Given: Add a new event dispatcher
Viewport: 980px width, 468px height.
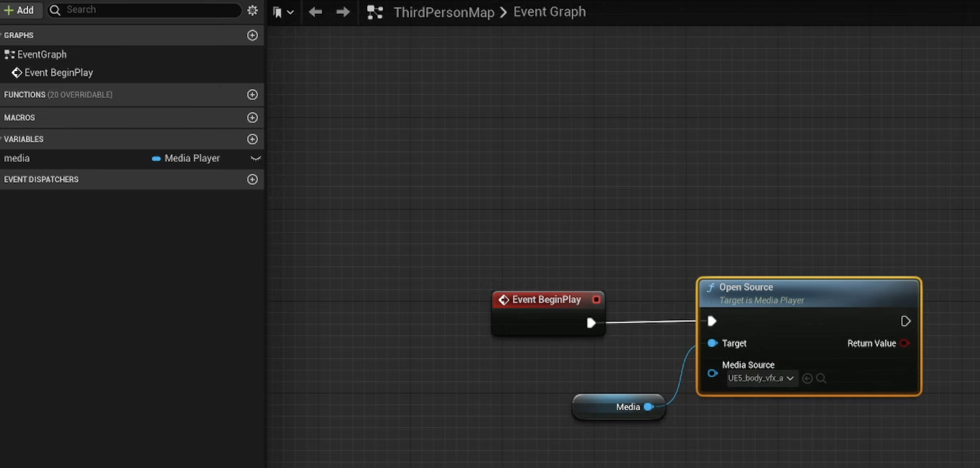Looking at the screenshot, I should point(253,180).
